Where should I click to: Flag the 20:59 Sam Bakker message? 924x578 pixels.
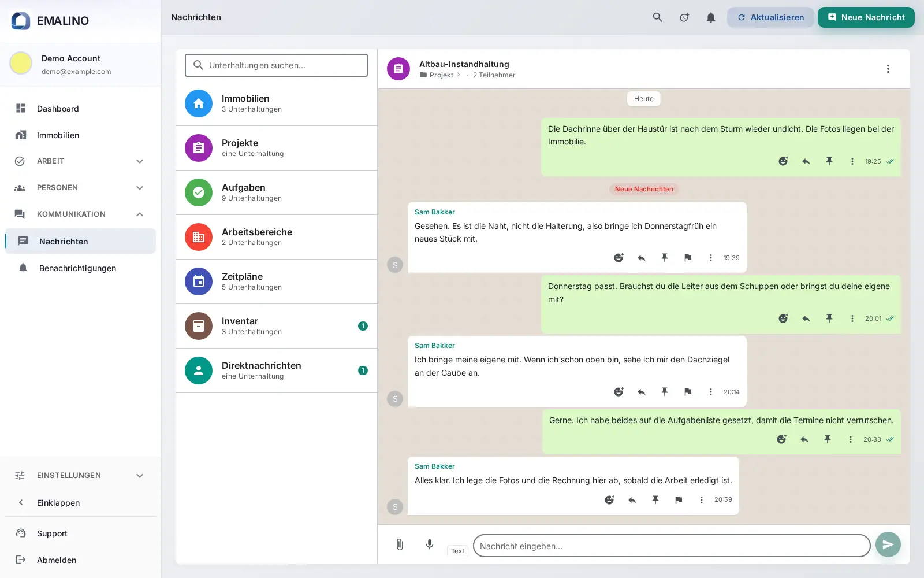coord(679,500)
